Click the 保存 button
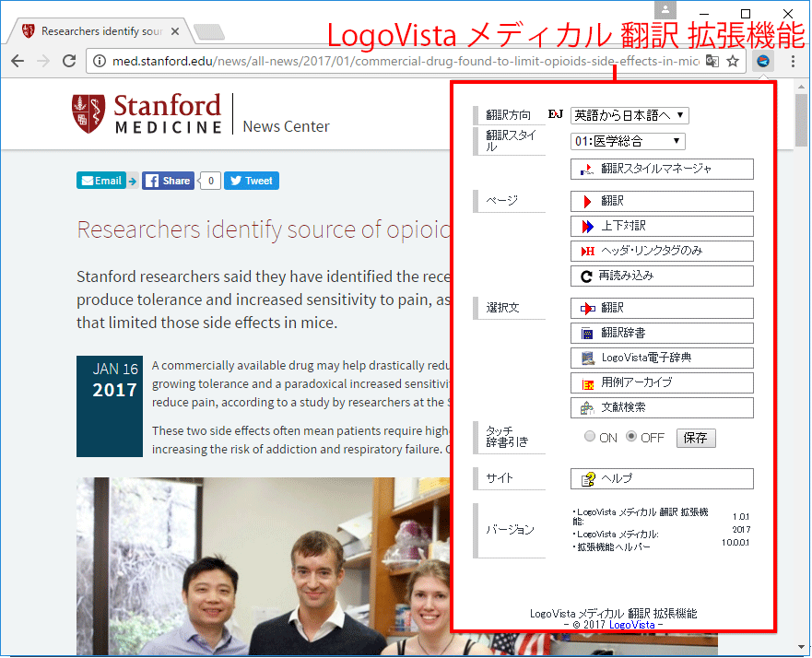This screenshot has width=812, height=658. [696, 438]
